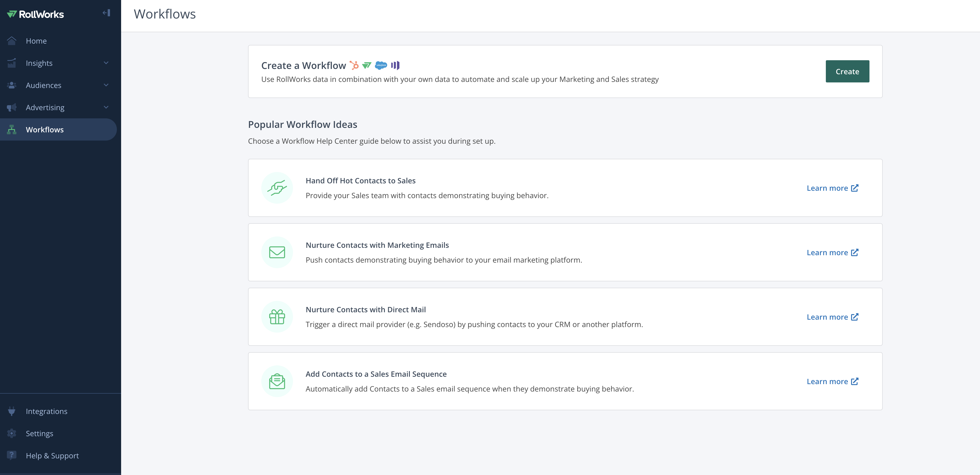Image resolution: width=980 pixels, height=475 pixels.
Task: Open Learn more for Direct Mail
Action: click(x=832, y=317)
